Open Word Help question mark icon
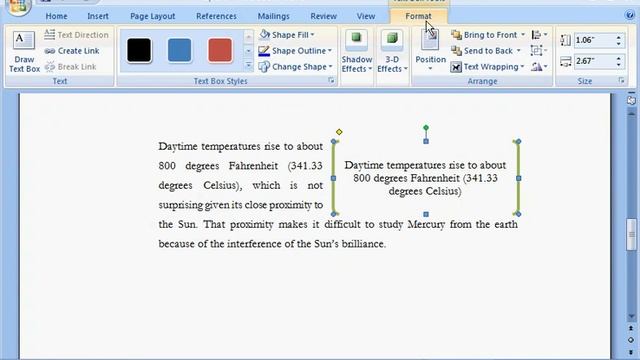Viewport: 640px width, 360px height. 630,16
